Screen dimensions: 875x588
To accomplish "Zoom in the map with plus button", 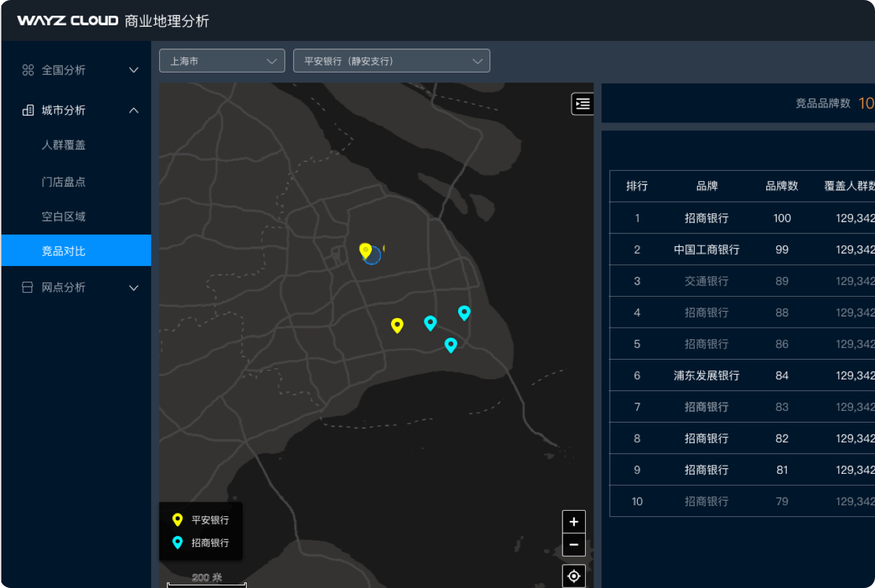I will pos(574,522).
